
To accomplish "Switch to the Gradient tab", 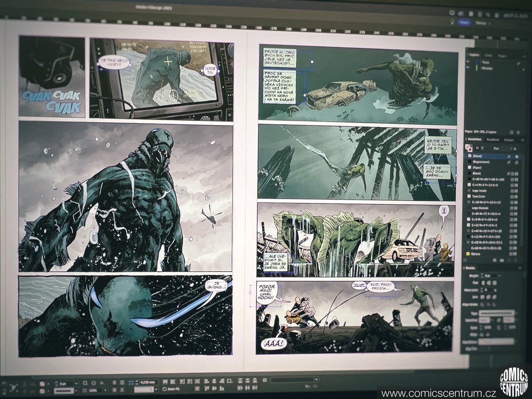I will point(493,140).
